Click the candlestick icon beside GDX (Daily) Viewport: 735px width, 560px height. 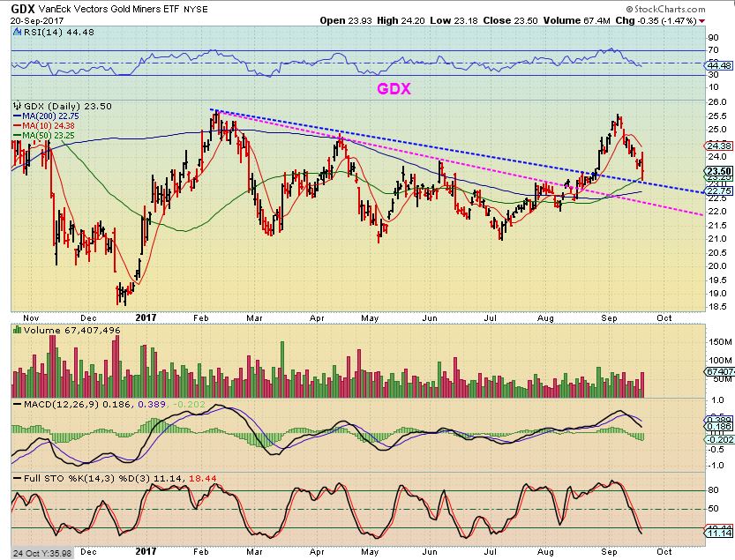[x=18, y=106]
